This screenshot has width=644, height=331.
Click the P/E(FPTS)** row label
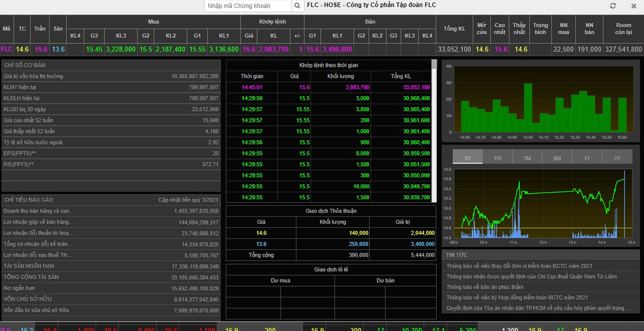click(x=19, y=164)
